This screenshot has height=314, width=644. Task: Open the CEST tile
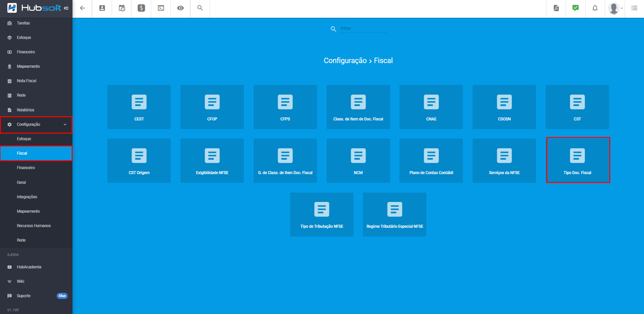click(139, 107)
